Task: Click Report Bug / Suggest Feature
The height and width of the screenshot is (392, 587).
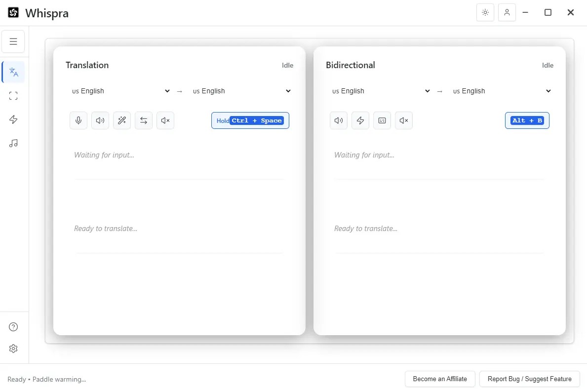Action: pos(529,379)
